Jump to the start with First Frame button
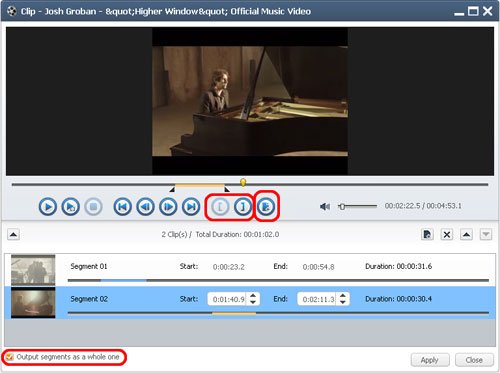The height and width of the screenshot is (373, 500). (122, 207)
